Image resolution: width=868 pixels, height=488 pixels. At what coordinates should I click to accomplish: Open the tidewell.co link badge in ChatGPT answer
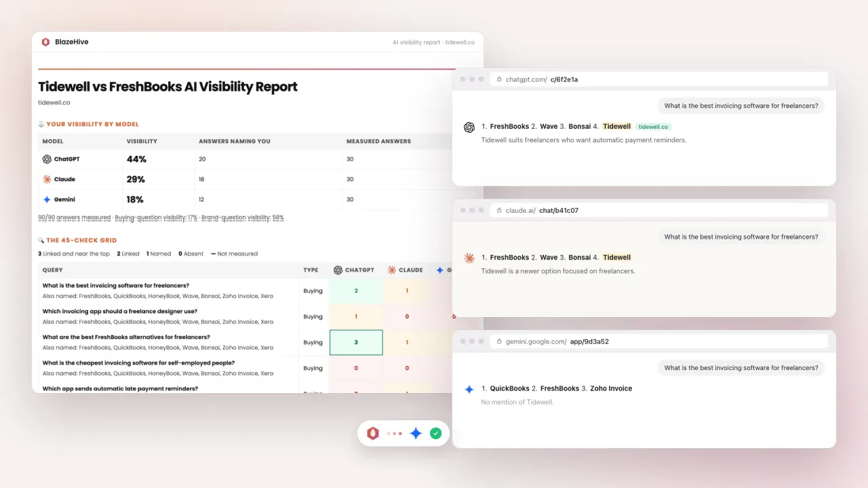point(654,127)
